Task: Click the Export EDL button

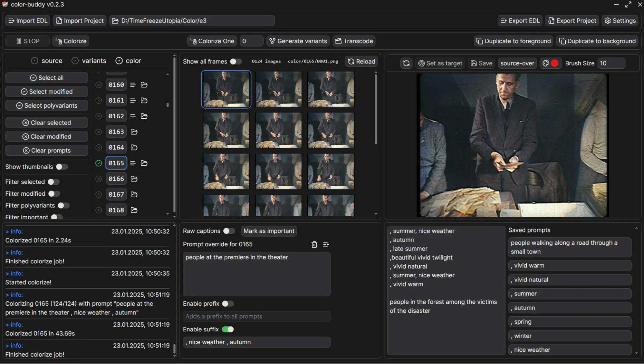Action: (x=520, y=21)
